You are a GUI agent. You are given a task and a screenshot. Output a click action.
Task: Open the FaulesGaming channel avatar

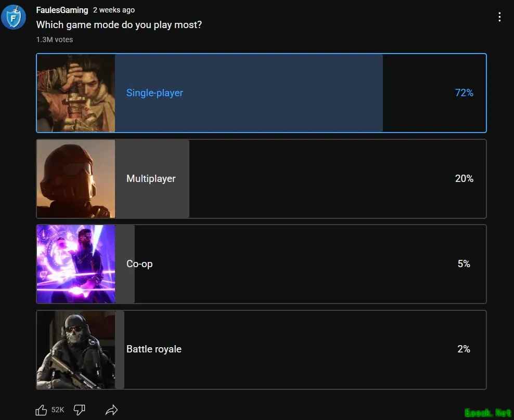click(x=14, y=17)
